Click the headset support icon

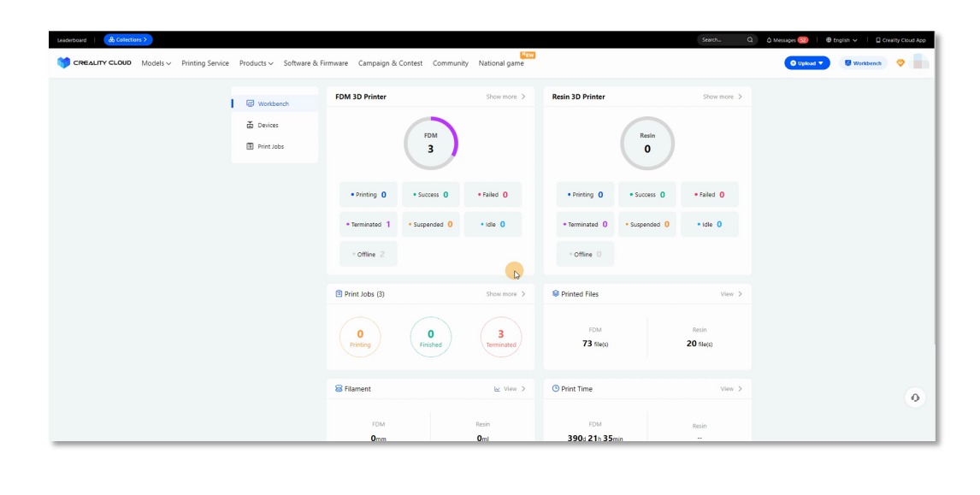[915, 398]
